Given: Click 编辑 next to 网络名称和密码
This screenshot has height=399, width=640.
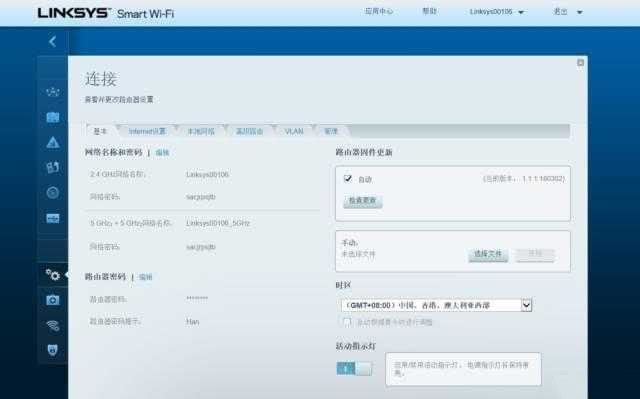Looking at the screenshot, I should (x=162, y=153).
